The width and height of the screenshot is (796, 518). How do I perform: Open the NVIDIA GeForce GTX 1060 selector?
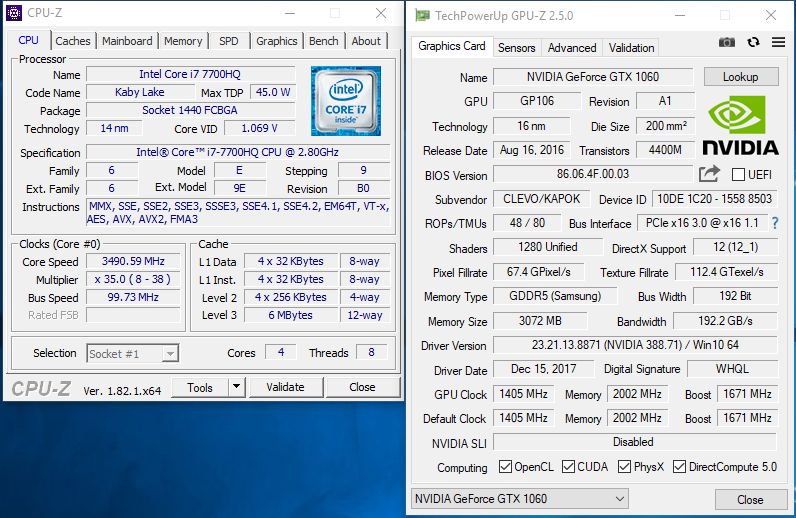click(x=520, y=499)
